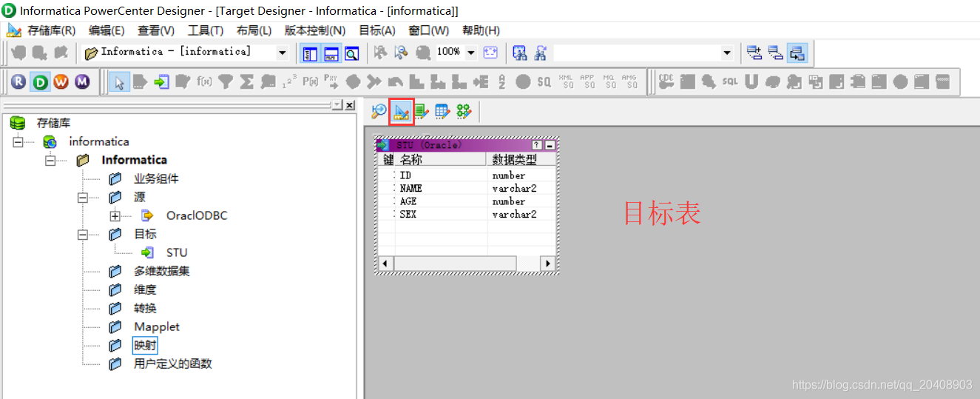980x399 pixels.
Task: Open the Transformation Developer tool icon
Action: 422,111
